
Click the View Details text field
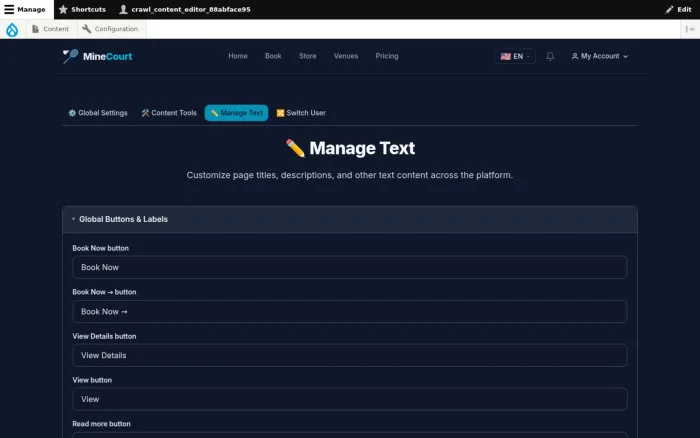[x=350, y=355]
